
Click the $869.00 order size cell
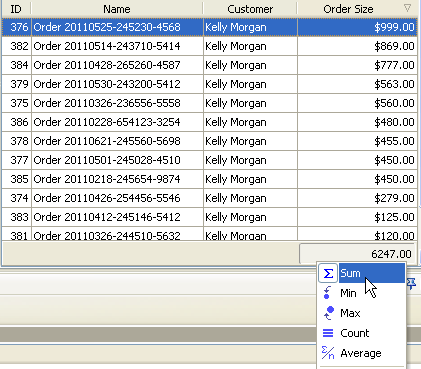coord(357,46)
